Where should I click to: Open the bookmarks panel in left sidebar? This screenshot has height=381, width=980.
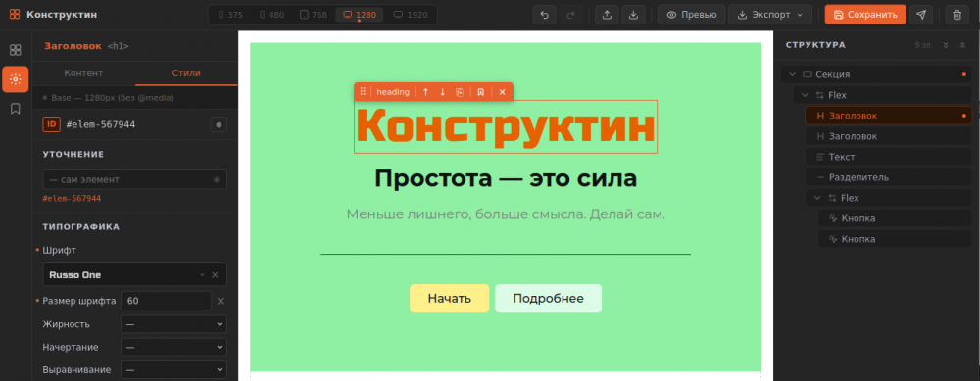click(x=16, y=109)
